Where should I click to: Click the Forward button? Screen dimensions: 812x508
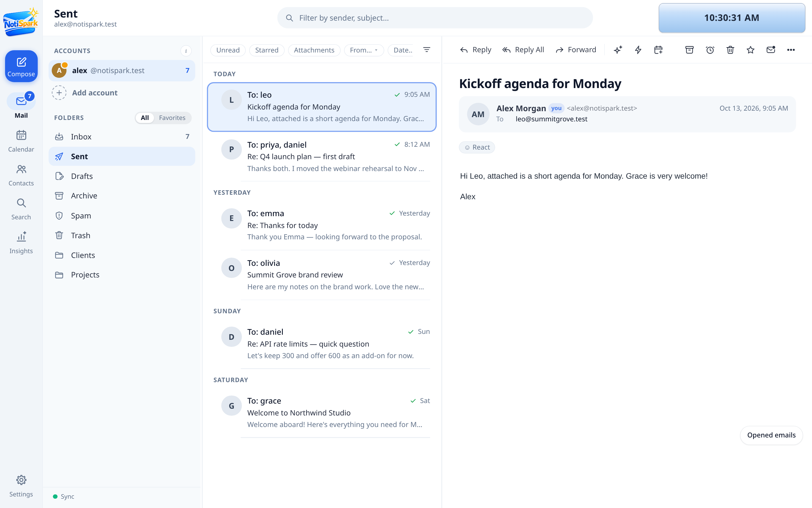pos(576,50)
